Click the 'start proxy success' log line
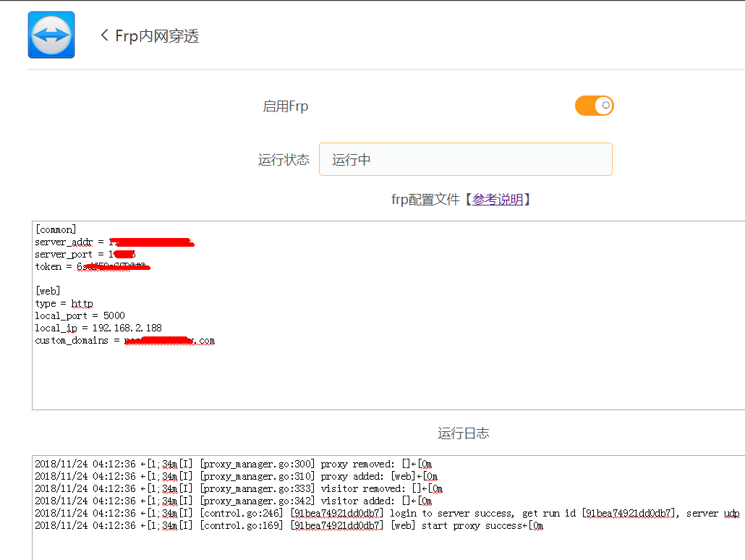745x560 pixels. pos(289,526)
